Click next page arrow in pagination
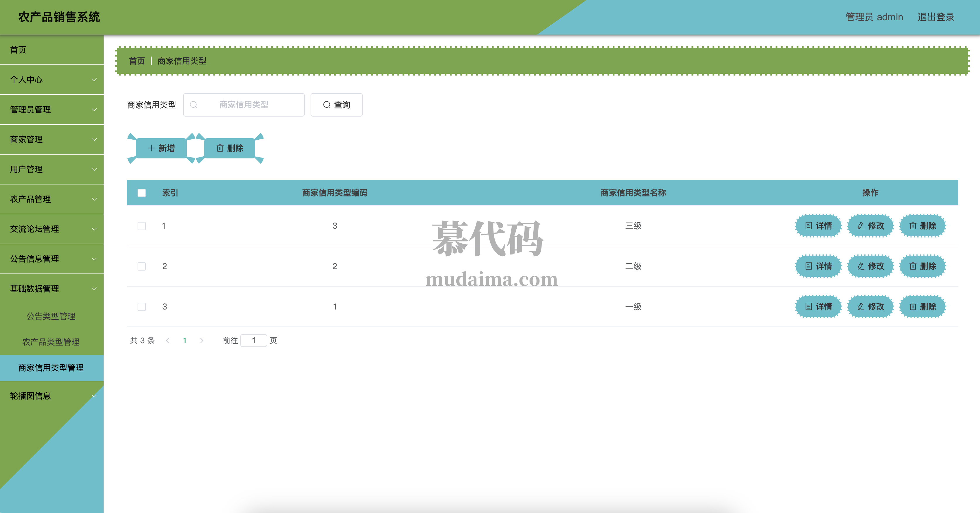980x513 pixels. [202, 341]
